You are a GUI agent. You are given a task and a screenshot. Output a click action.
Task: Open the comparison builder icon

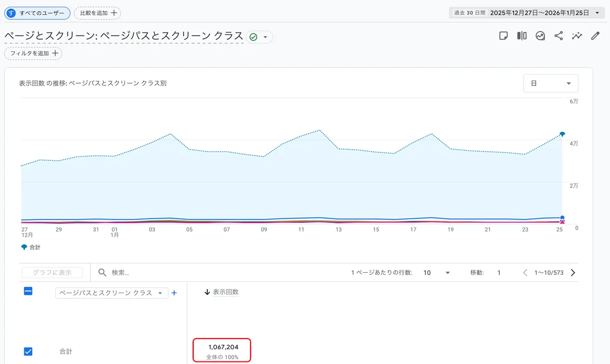point(522,36)
